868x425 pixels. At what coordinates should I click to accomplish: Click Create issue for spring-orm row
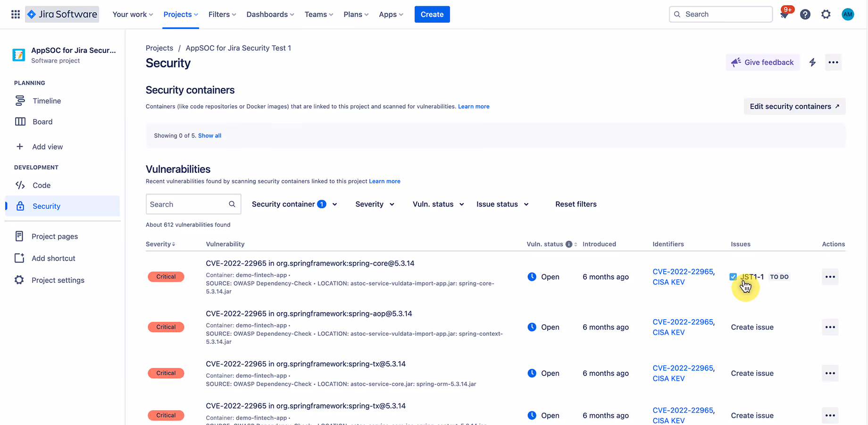point(752,373)
